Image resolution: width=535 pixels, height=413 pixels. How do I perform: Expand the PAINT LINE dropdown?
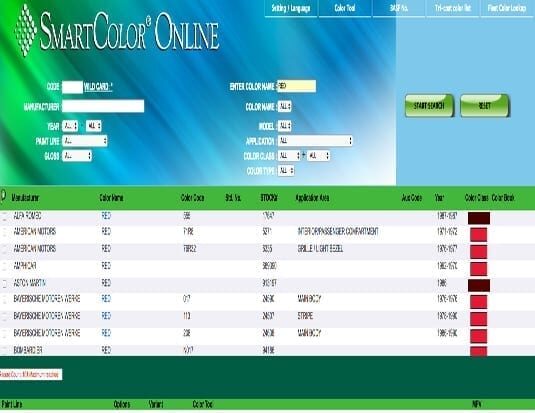click(85, 141)
